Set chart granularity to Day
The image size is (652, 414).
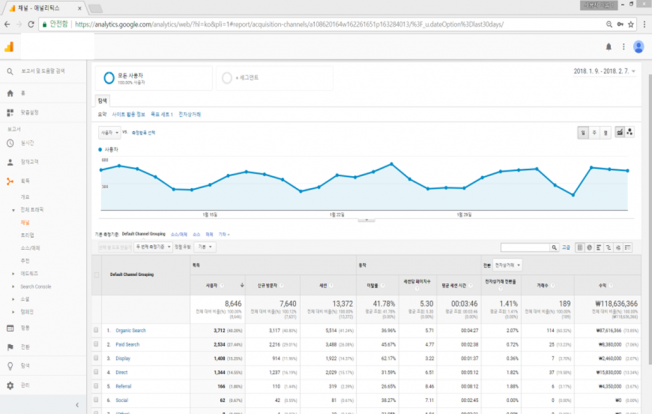tap(583, 133)
